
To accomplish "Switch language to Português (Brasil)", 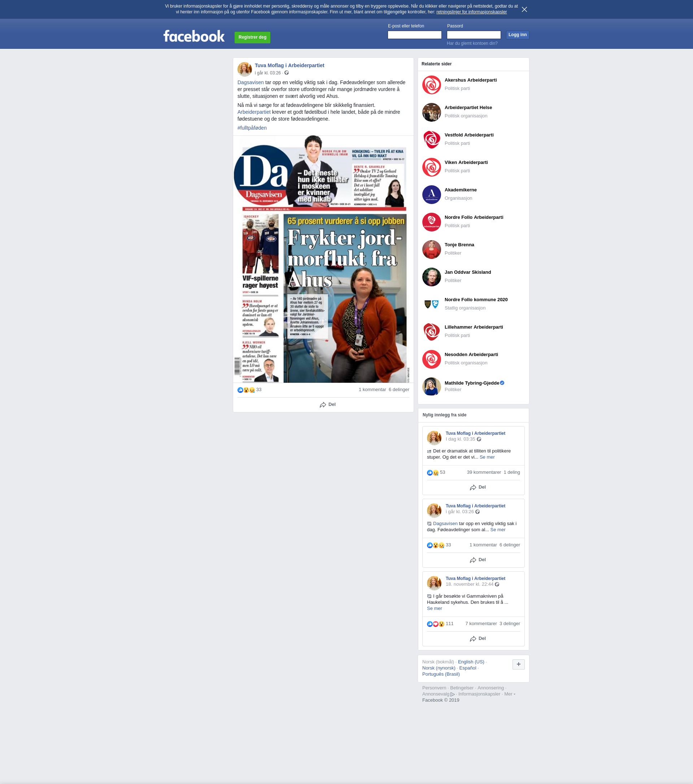I will 441,674.
